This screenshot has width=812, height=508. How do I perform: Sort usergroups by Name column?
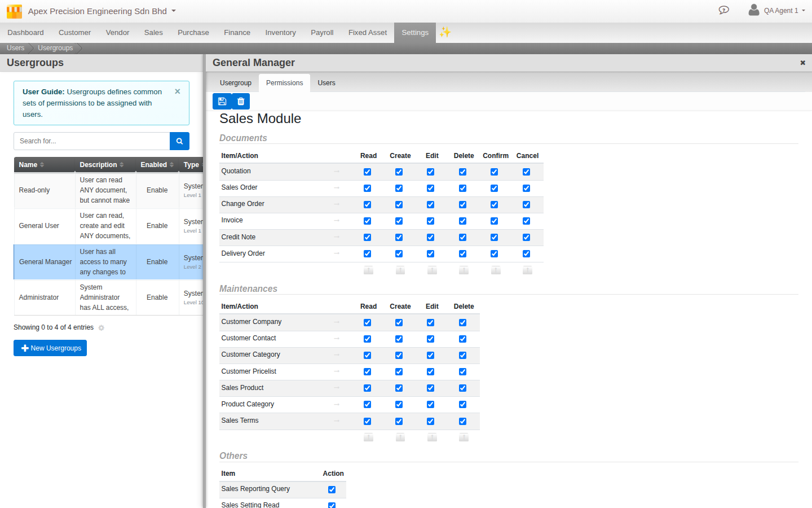click(45, 165)
